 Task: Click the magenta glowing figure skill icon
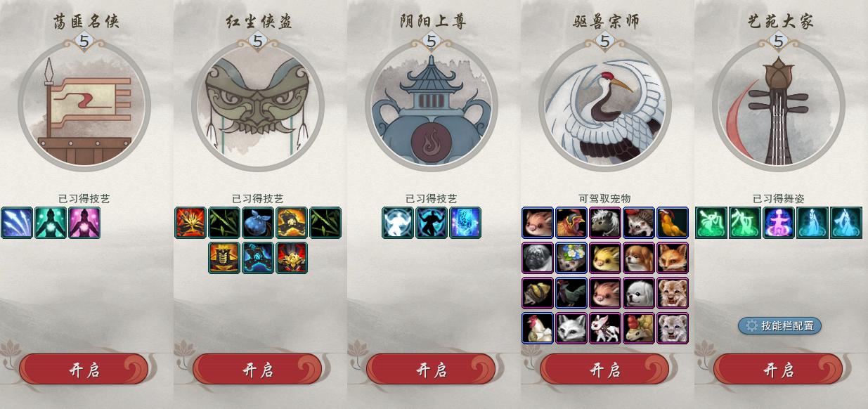pyautogui.click(x=84, y=223)
